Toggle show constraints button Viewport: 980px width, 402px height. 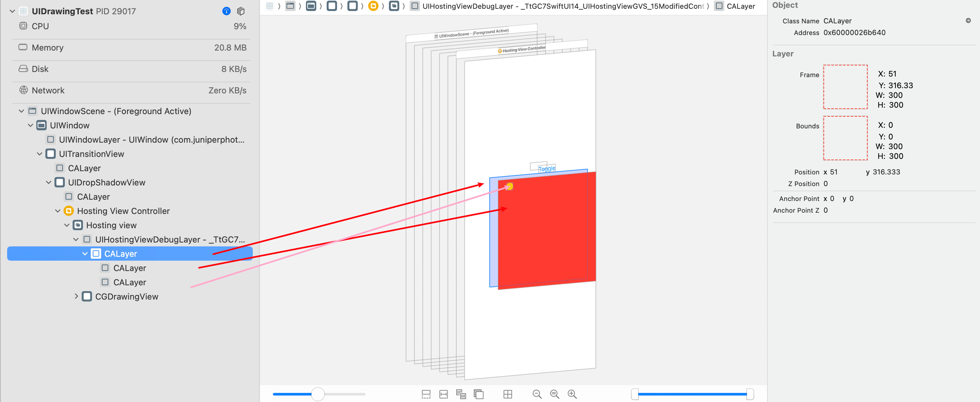pos(444,394)
